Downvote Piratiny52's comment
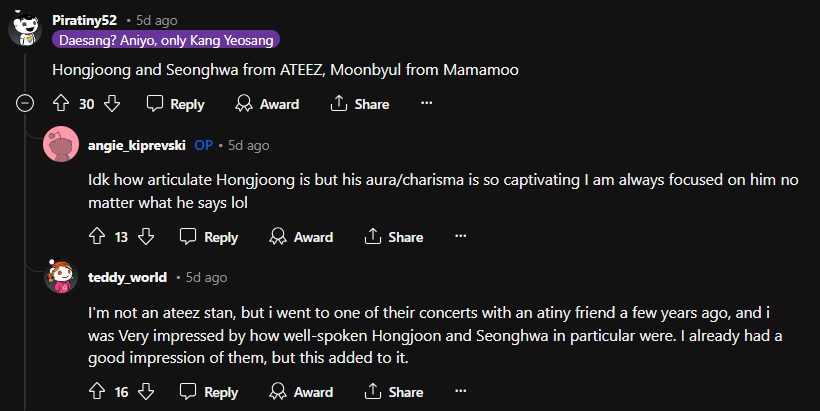Viewport: 820px width, 411px height. pyautogui.click(x=112, y=104)
